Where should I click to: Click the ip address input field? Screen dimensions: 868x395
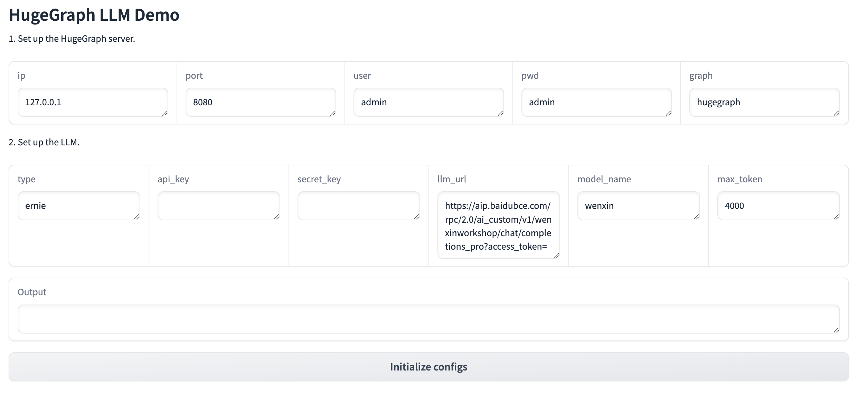(93, 102)
